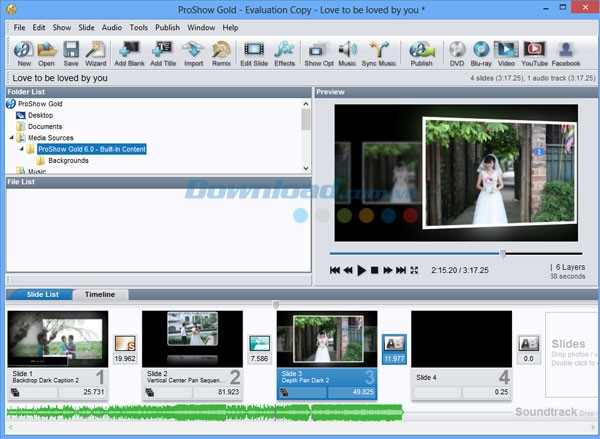The height and width of the screenshot is (439, 600).
Task: Click the Add Blank slide icon
Action: pyautogui.click(x=129, y=53)
